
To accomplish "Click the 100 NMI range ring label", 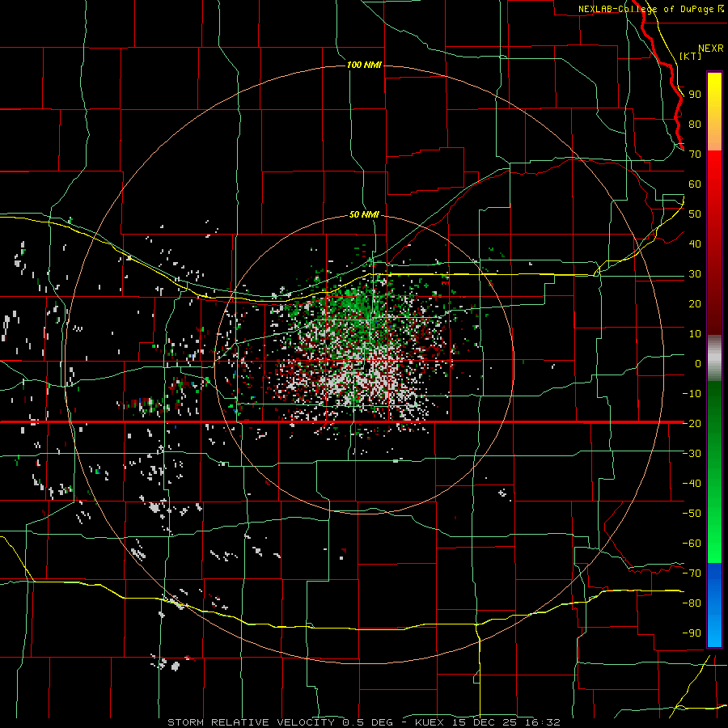I will [364, 65].
